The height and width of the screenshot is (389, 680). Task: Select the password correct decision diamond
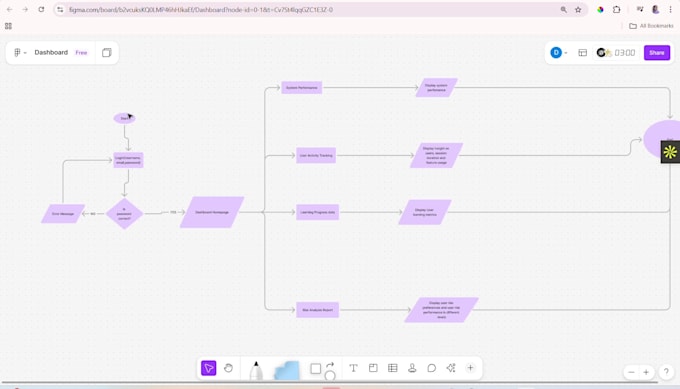coord(124,214)
